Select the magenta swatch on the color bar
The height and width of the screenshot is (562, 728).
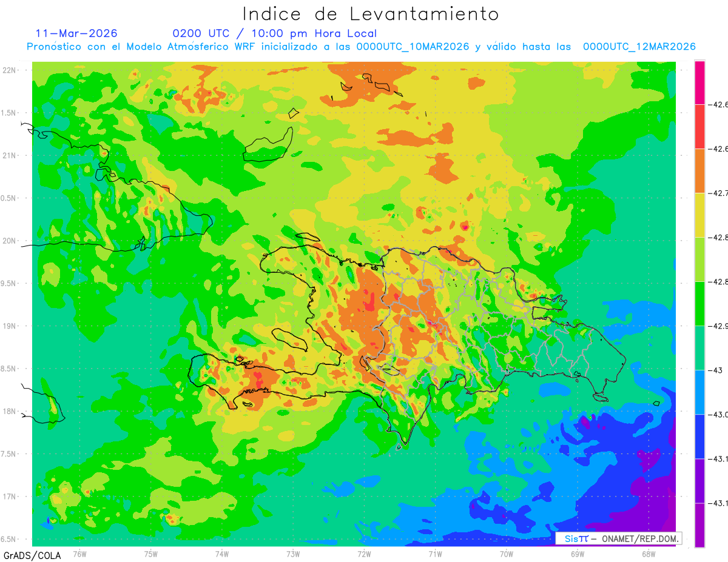(699, 82)
